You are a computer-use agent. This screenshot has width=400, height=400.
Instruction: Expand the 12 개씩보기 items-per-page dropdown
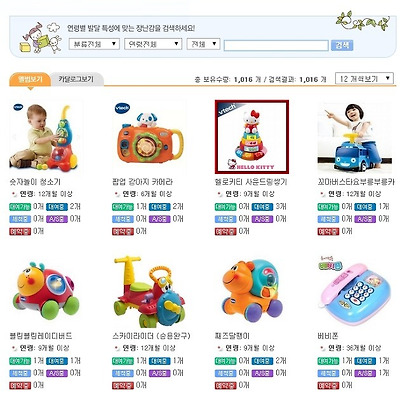pyautogui.click(x=364, y=79)
